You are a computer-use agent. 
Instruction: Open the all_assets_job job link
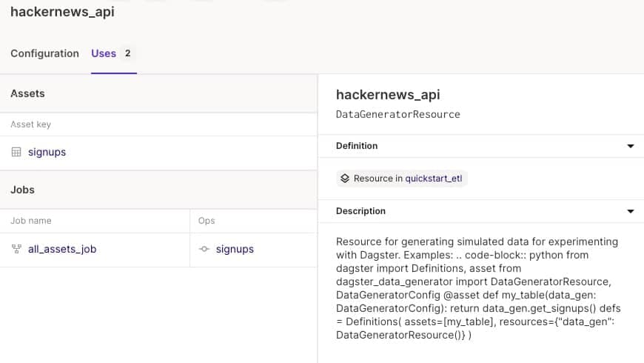pyautogui.click(x=62, y=249)
